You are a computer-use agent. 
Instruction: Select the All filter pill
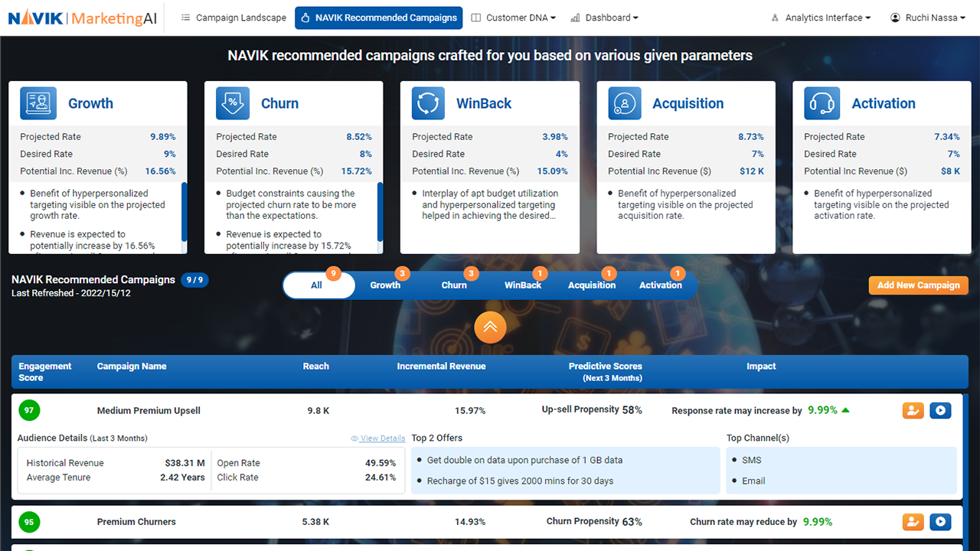tap(318, 285)
